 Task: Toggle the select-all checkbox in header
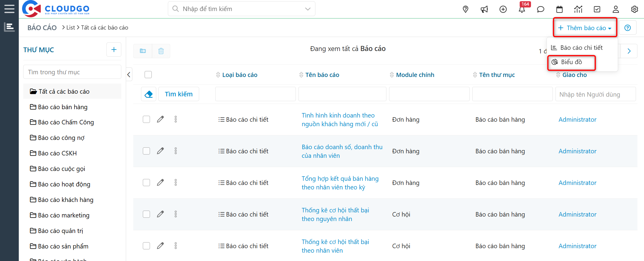[148, 75]
